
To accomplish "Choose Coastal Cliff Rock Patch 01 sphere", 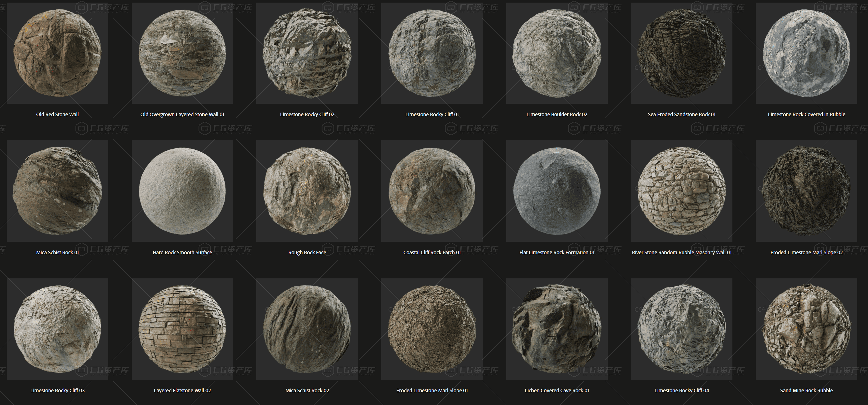I will [432, 191].
